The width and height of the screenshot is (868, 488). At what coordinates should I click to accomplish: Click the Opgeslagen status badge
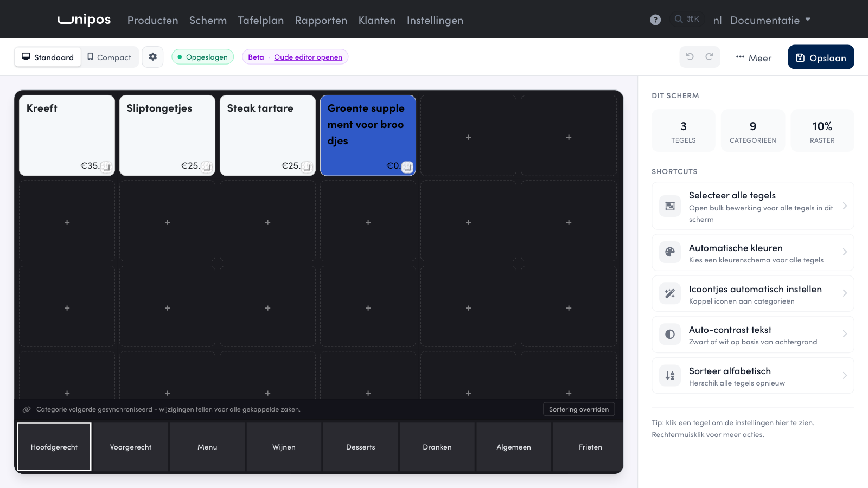tap(203, 57)
